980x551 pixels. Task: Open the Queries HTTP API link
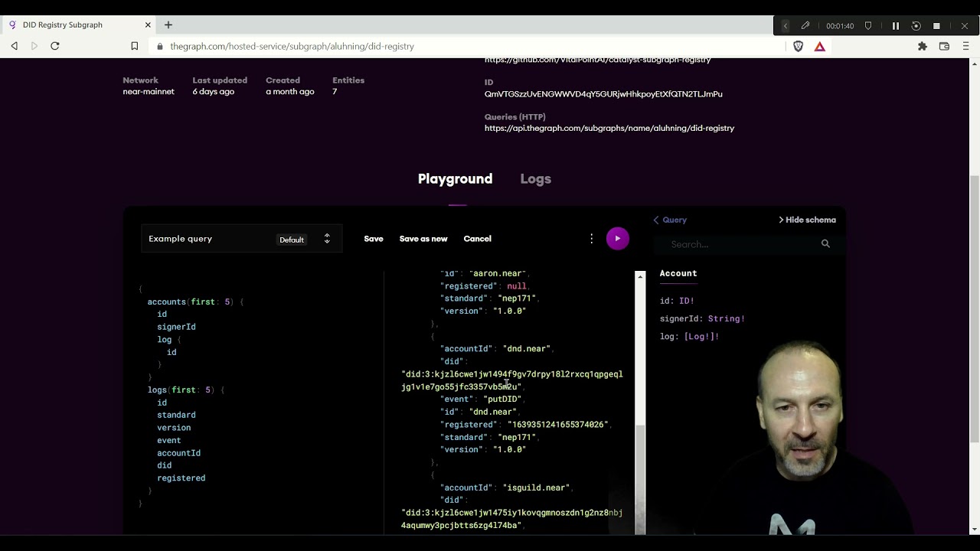pos(609,129)
